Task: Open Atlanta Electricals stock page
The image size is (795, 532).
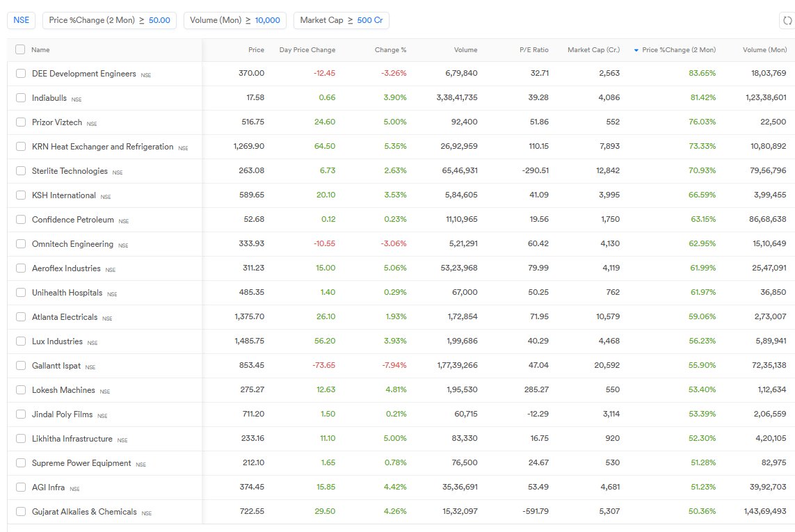Action: 65,317
